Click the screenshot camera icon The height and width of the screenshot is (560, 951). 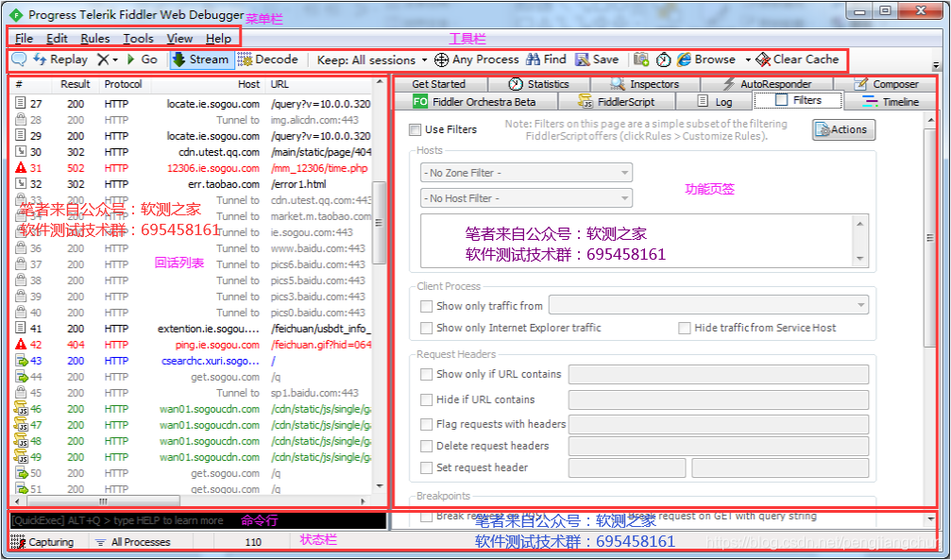641,59
